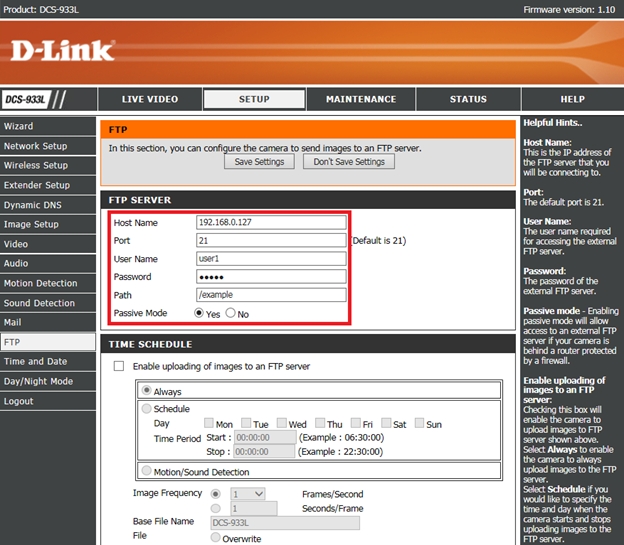Click Logout in the sidebar
Viewport: 624px width, 545px height.
click(x=18, y=401)
